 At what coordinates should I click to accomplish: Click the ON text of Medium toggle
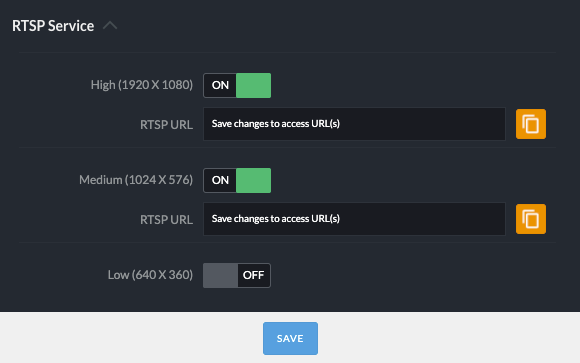coord(220,180)
